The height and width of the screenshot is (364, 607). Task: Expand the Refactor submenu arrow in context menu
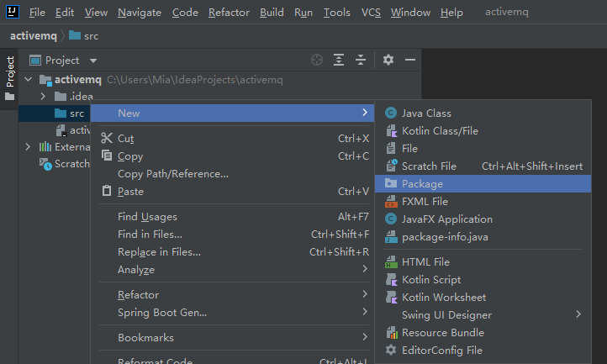(x=365, y=294)
